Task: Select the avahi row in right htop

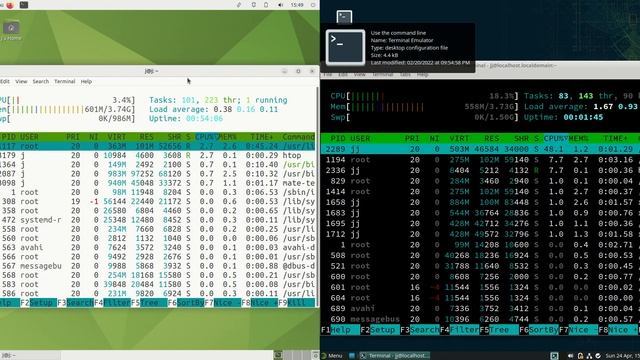Action: tap(480, 308)
